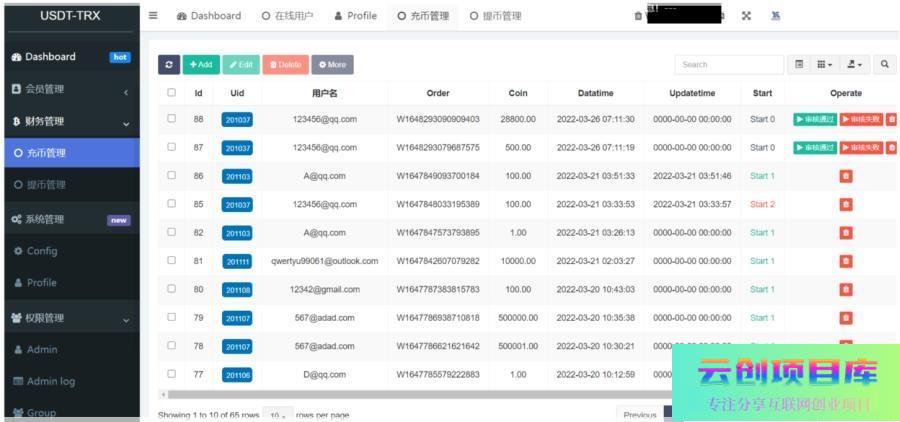Open the export dropdown in table toolbar

855,65
